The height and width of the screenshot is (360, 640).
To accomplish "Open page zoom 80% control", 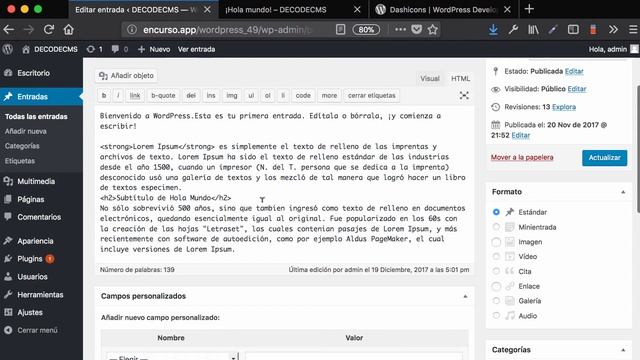I will click(366, 29).
